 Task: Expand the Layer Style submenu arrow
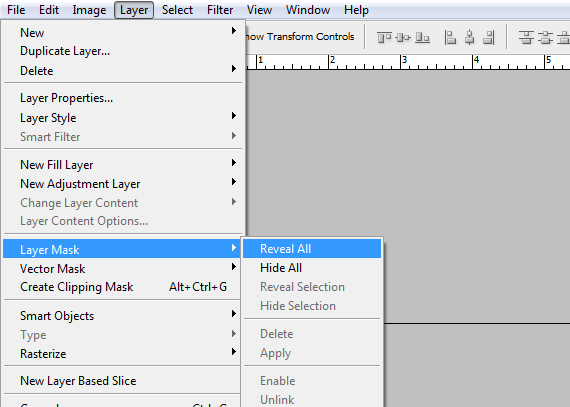tap(234, 116)
